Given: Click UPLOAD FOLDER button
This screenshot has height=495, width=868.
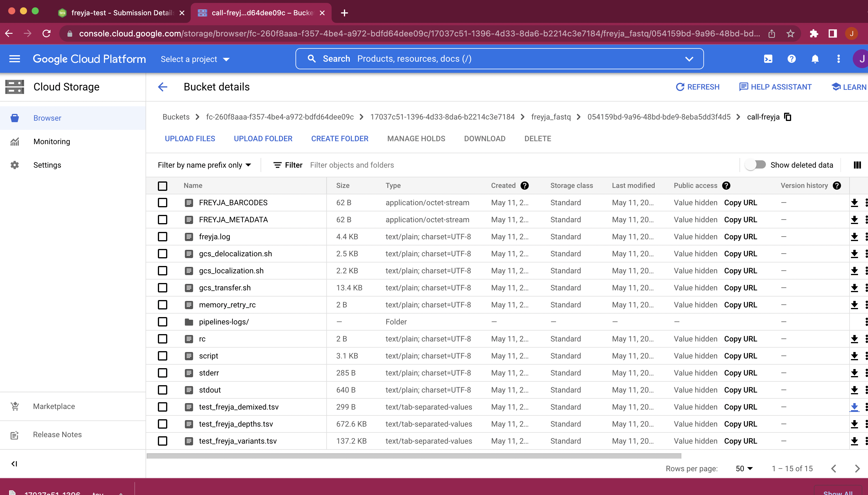Looking at the screenshot, I should click(263, 139).
